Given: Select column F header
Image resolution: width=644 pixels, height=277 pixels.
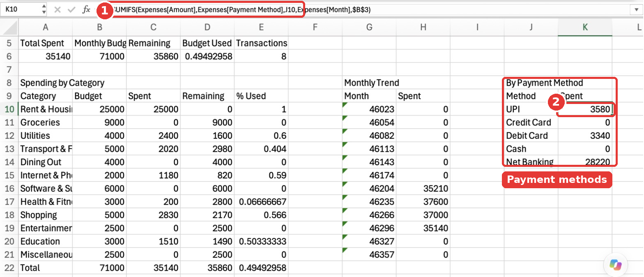Looking at the screenshot, I should point(315,28).
